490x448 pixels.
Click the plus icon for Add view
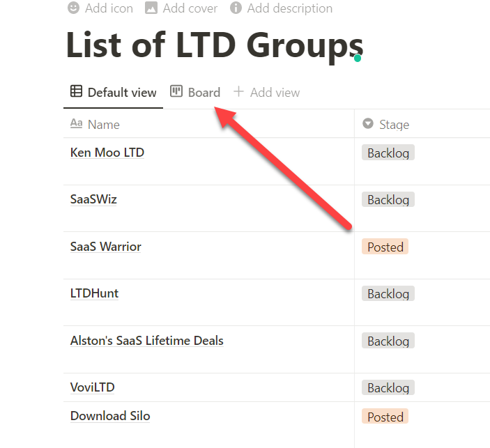point(239,92)
